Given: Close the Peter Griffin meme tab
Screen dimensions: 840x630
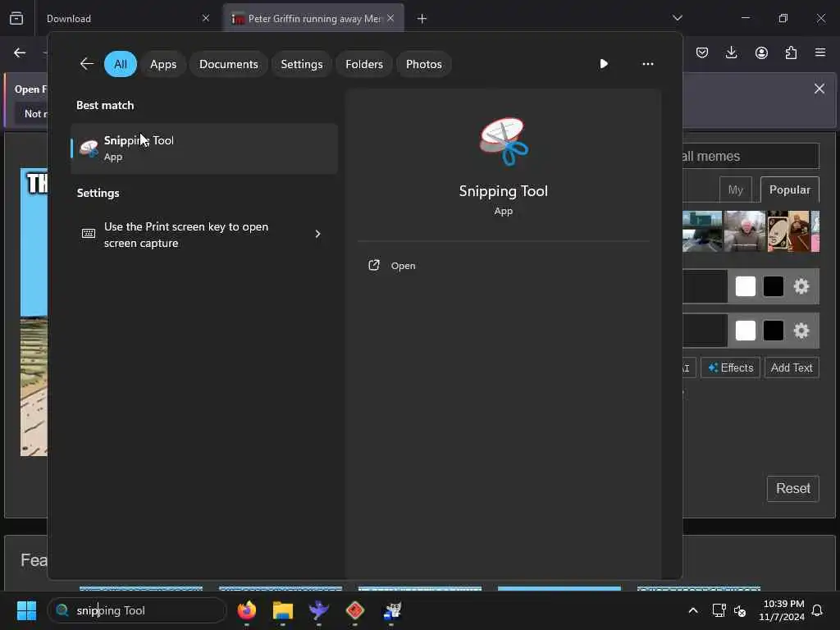Looking at the screenshot, I should (x=390, y=19).
